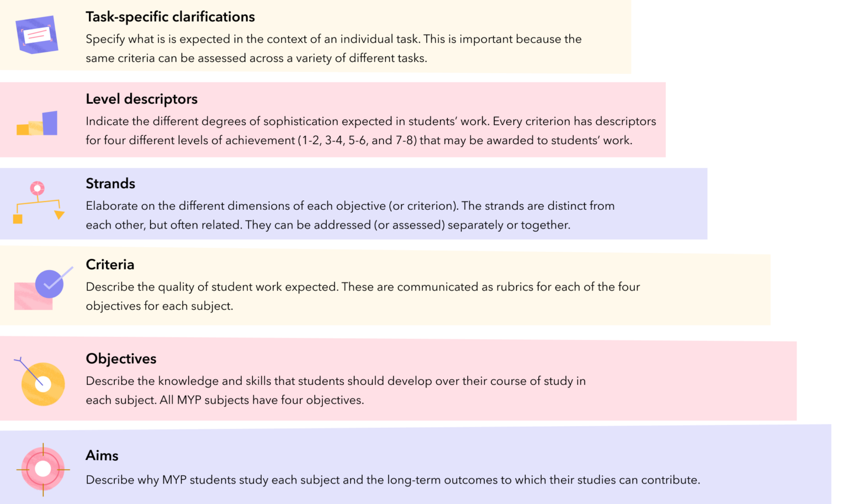This screenshot has height=504, width=848.
Task: Click the Aims description sentence
Action: (x=393, y=480)
